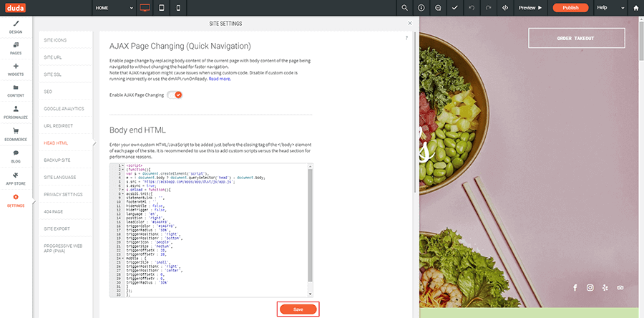This screenshot has height=318, width=644.
Task: Open the HOME page dropdown
Action: 114,8
